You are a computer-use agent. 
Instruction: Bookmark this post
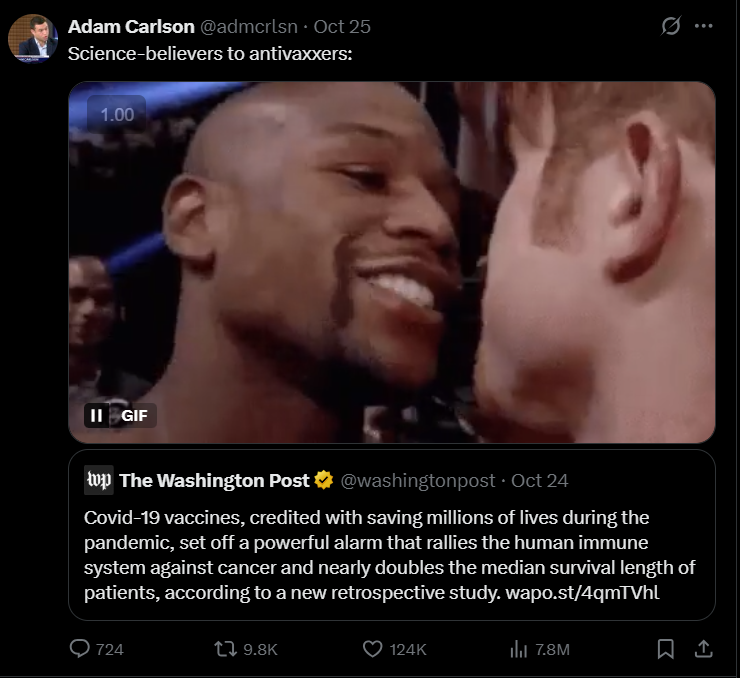(x=665, y=649)
